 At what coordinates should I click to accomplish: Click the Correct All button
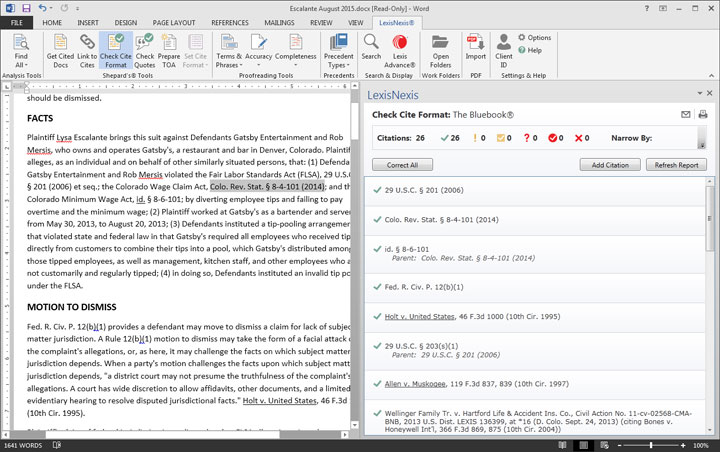pyautogui.click(x=402, y=165)
